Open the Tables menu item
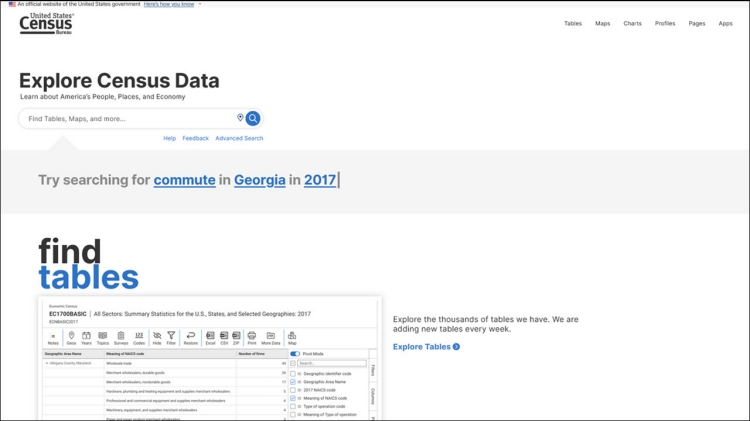This screenshot has width=750, height=421. click(x=573, y=23)
